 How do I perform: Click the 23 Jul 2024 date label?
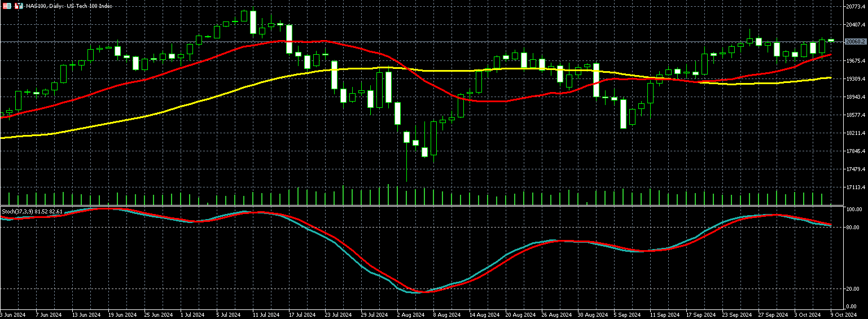pyautogui.click(x=338, y=314)
